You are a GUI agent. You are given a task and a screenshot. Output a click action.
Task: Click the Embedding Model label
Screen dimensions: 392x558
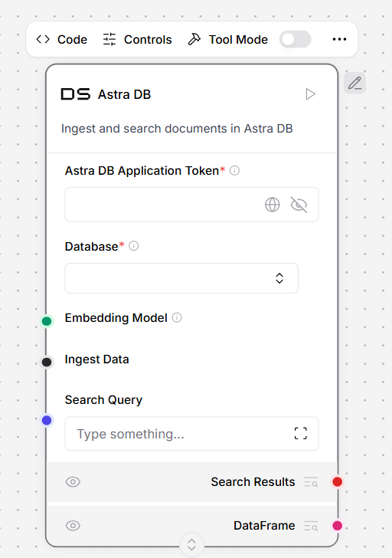coord(116,318)
